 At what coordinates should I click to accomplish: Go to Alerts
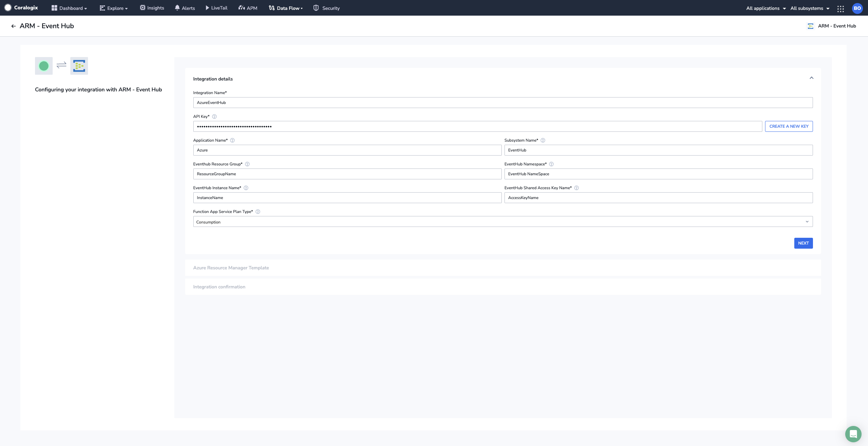pos(185,8)
